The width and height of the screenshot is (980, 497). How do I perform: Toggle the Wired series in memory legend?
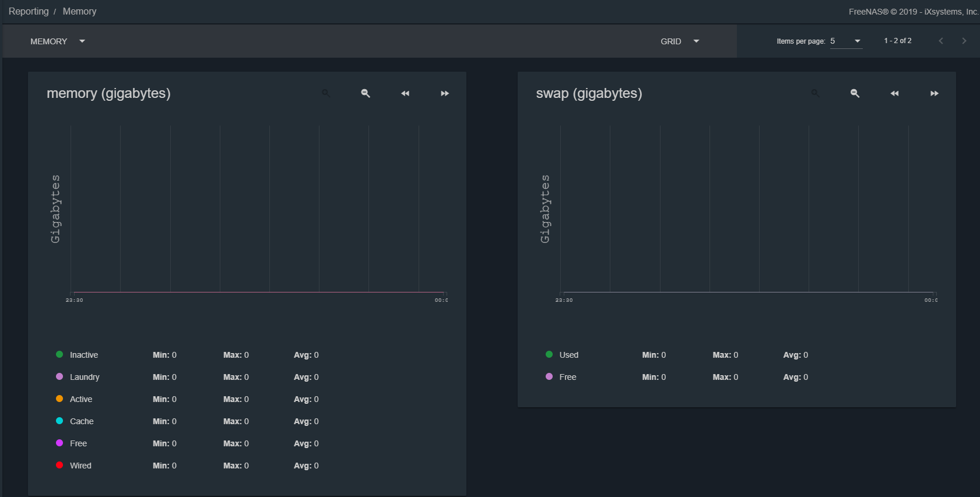coord(80,466)
